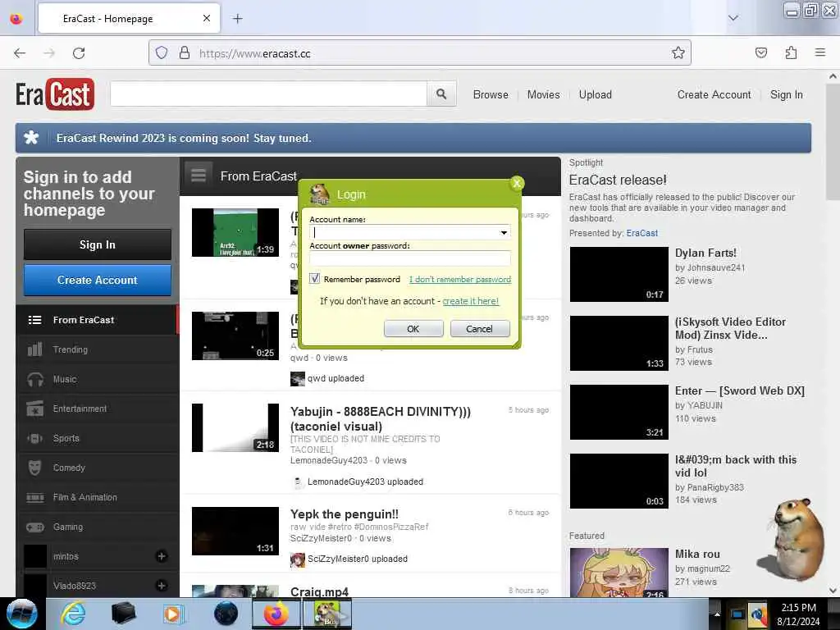Viewport: 840px width, 630px height.
Task: Open a new browser tab
Action: point(238,19)
